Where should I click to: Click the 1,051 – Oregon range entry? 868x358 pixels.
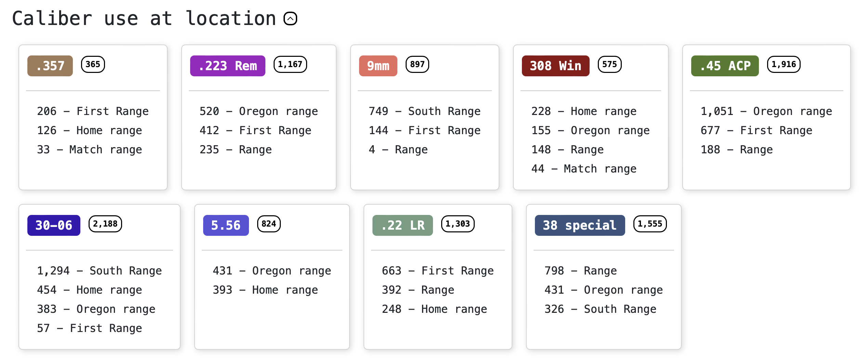click(x=766, y=111)
